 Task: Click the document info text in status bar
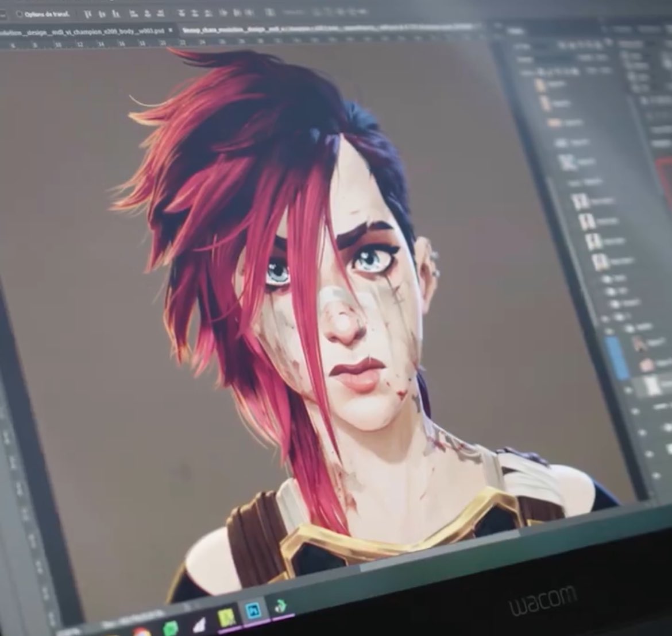coord(134,617)
